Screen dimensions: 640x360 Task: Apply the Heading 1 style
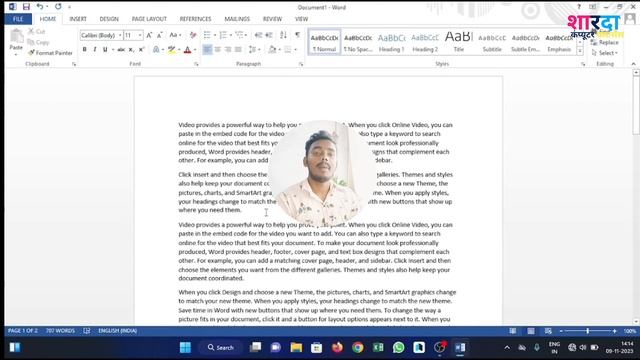[x=391, y=42]
